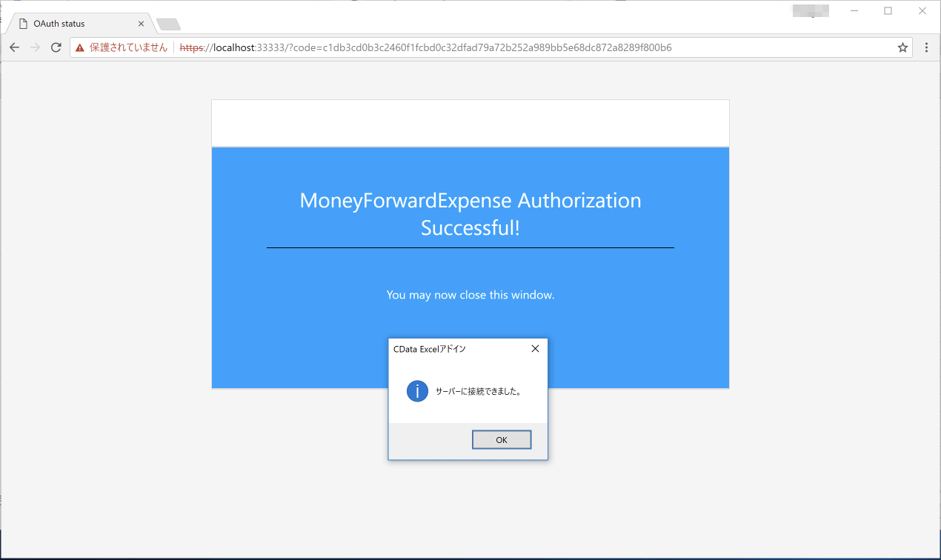This screenshot has height=560, width=941.
Task: Click OK in CData Excel dialog
Action: [502, 440]
